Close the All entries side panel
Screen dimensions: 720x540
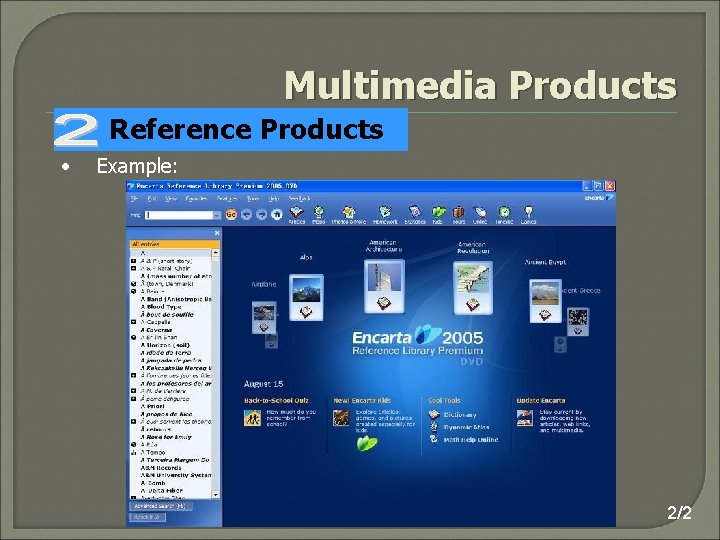coord(217,233)
